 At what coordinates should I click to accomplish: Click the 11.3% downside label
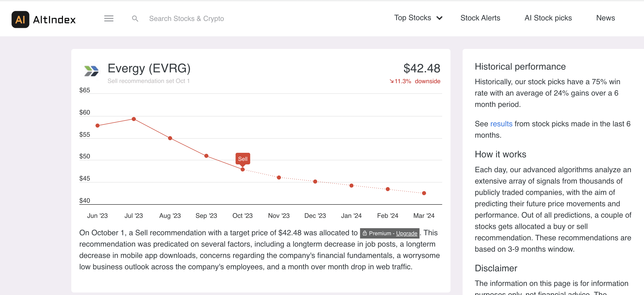415,81
